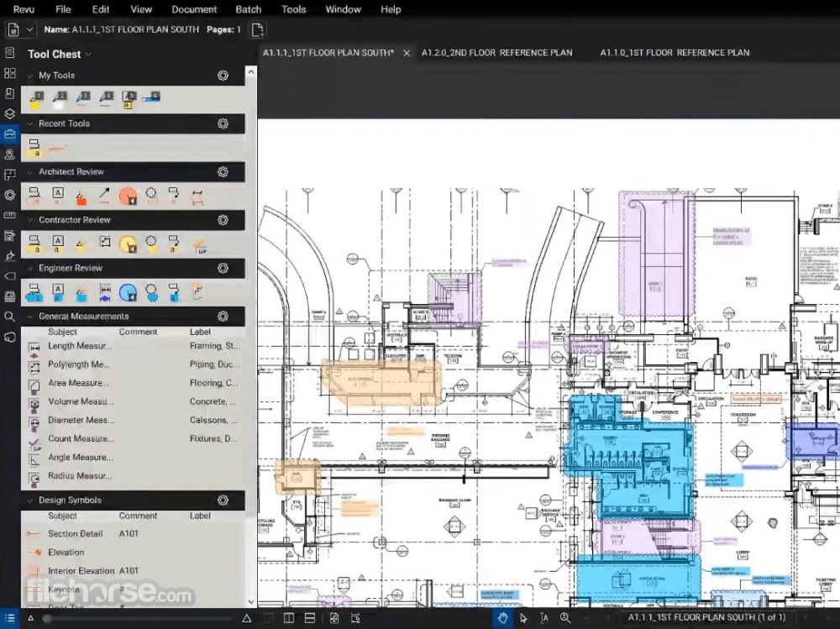Viewport: 840px width, 629px height.
Task: Open the Tool Chest title dropdown
Action: [89, 54]
